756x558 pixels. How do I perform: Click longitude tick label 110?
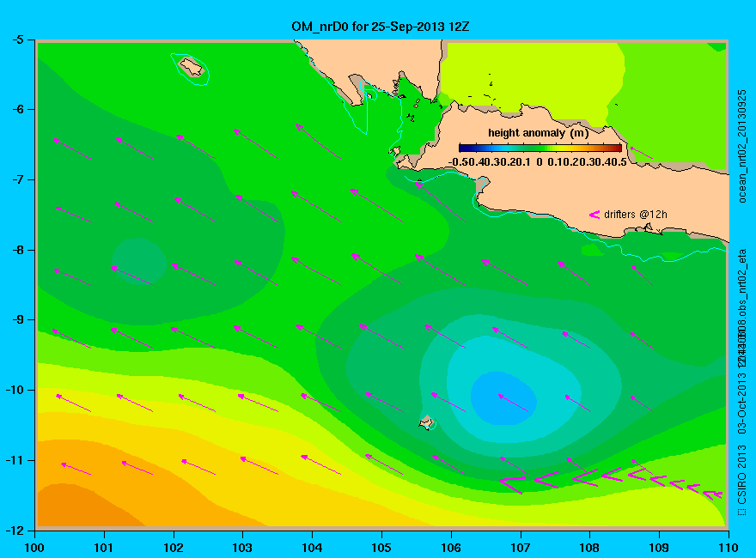point(728,548)
